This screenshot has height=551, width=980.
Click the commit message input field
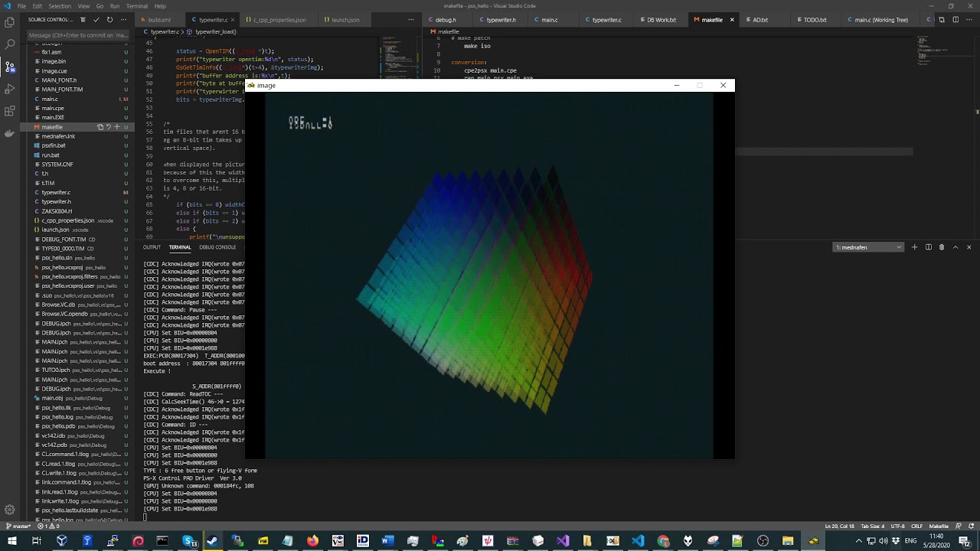pos(78,35)
